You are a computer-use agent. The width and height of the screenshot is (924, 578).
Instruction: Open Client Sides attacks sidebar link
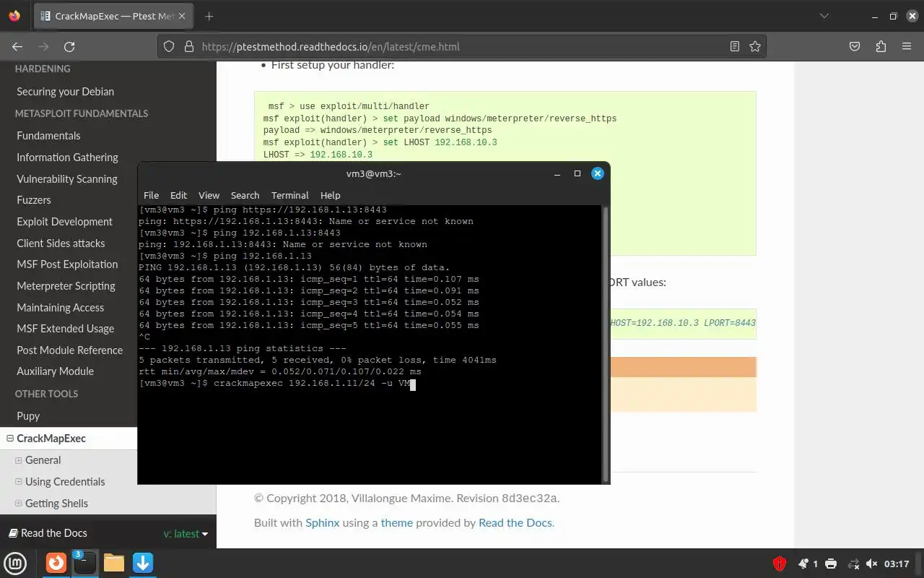click(61, 243)
